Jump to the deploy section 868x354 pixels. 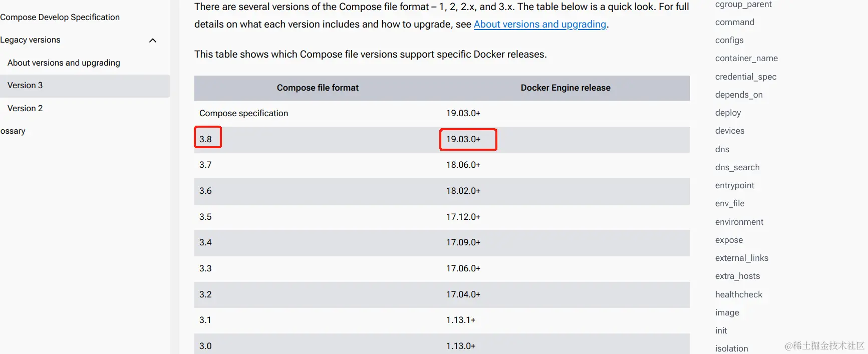(728, 113)
